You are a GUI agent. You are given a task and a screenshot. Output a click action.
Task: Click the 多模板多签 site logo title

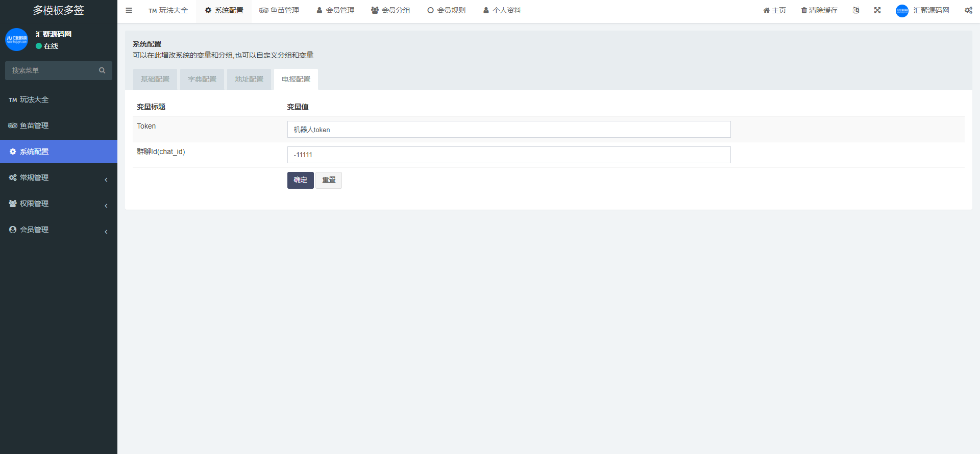tap(59, 10)
